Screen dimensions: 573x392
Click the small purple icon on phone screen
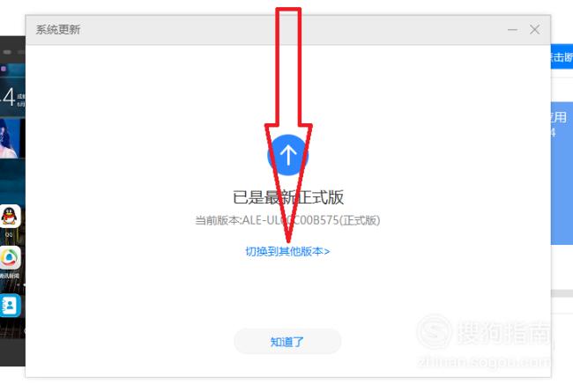click(4, 69)
